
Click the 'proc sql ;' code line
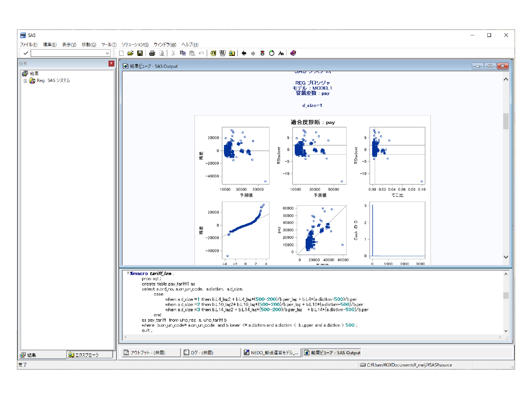tap(151, 279)
